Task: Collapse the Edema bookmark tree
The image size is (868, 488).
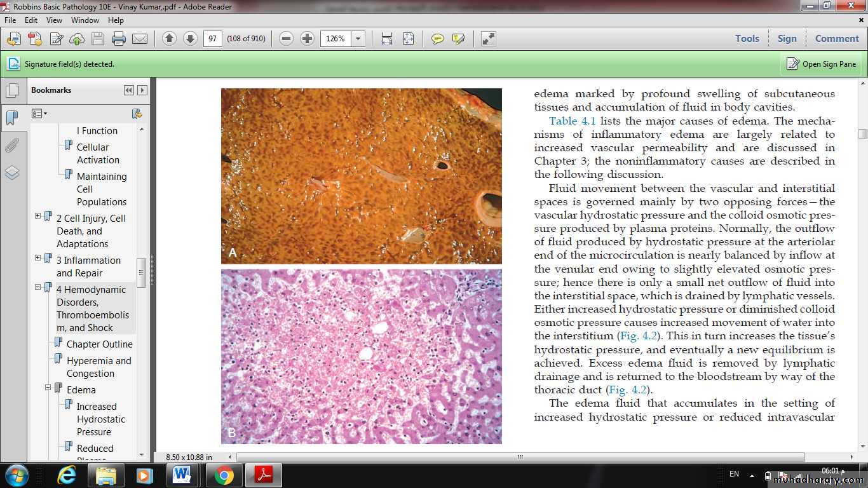Action: pos(48,387)
